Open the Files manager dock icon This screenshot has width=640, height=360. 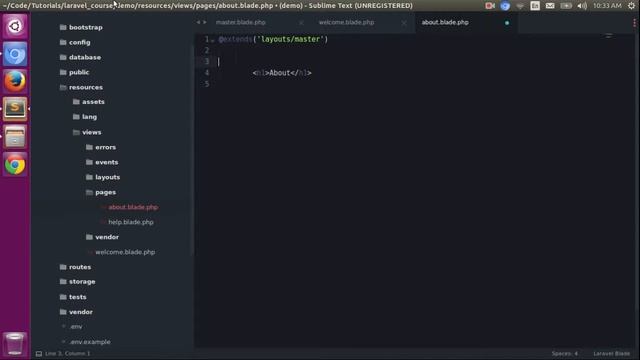coord(15,136)
